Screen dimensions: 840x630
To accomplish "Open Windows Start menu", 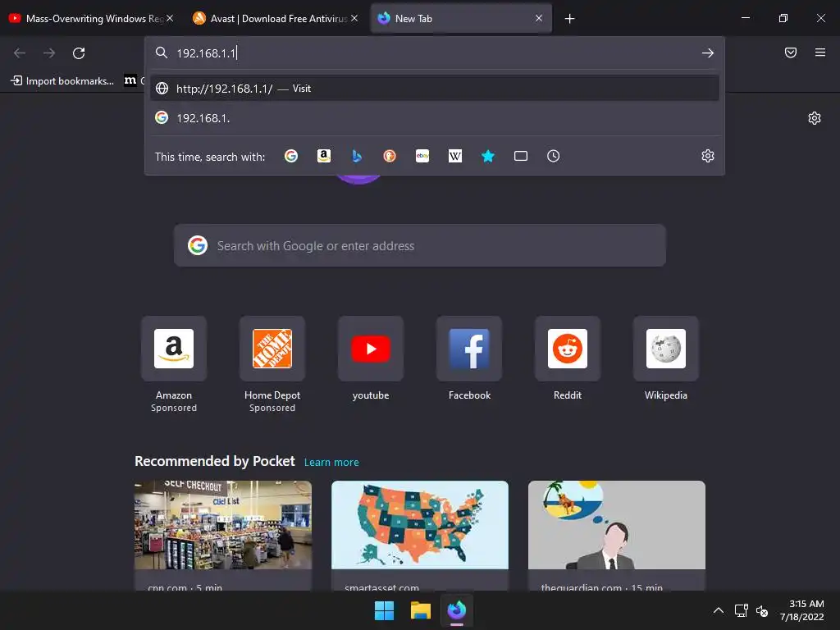I will pyautogui.click(x=384, y=610).
